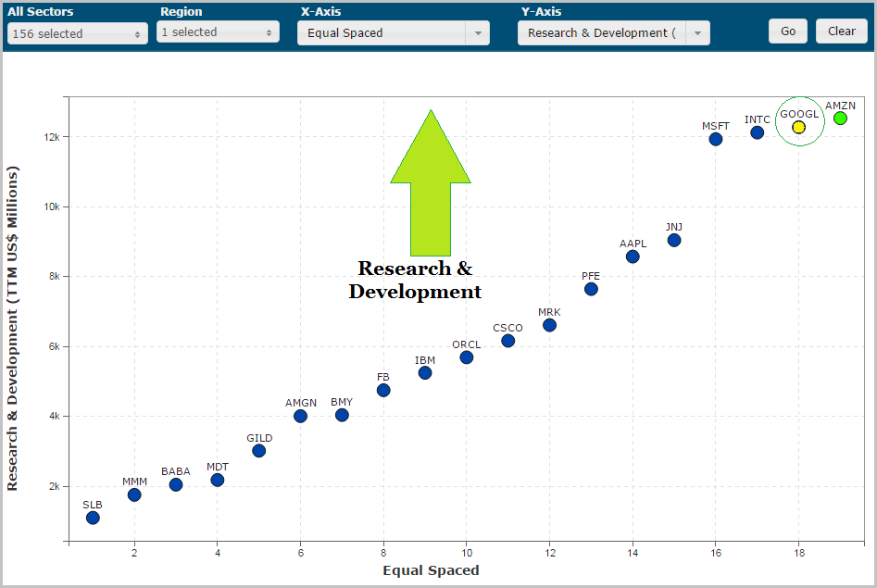Click the 10 x-axis tick label
The height and width of the screenshot is (588, 877).
tap(467, 554)
